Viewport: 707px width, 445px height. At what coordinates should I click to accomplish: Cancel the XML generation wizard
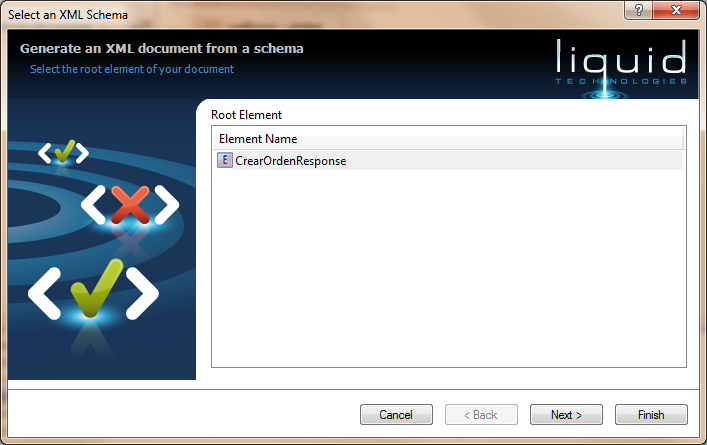[x=396, y=415]
